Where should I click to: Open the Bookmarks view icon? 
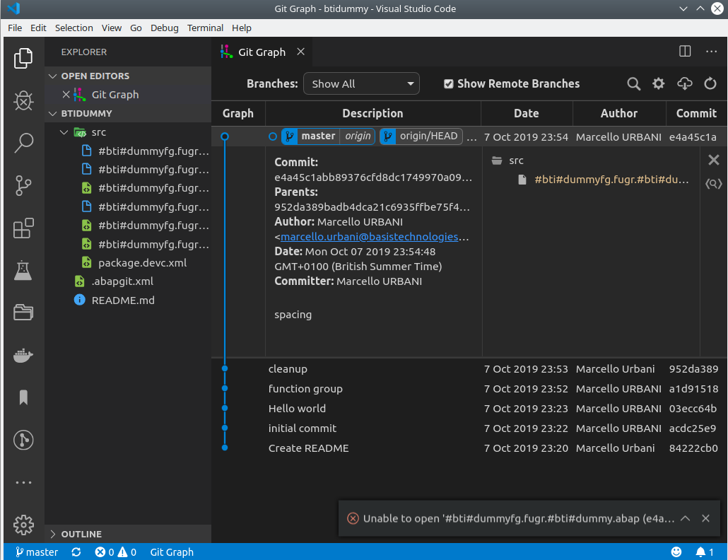tap(23, 397)
